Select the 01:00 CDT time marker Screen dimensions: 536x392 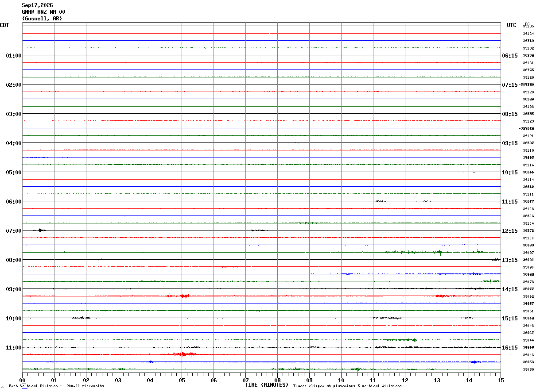tap(14, 56)
